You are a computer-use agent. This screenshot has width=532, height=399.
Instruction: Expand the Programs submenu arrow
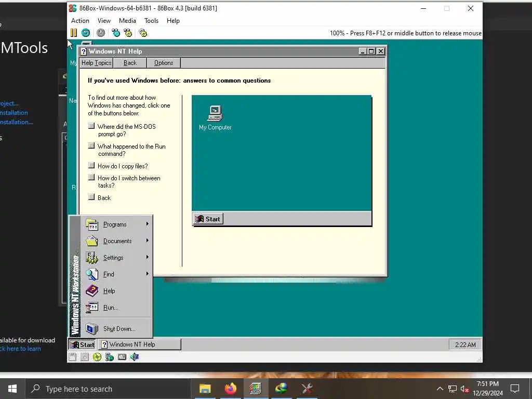click(147, 224)
